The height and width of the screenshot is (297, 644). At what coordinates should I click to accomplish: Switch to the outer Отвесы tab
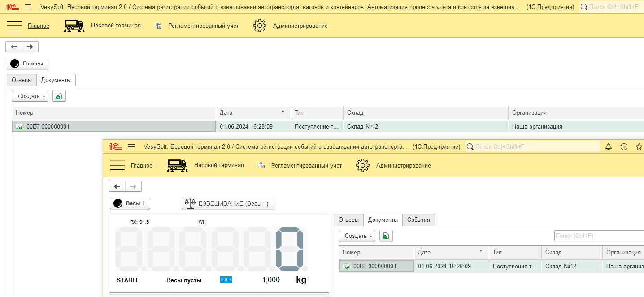(x=22, y=80)
